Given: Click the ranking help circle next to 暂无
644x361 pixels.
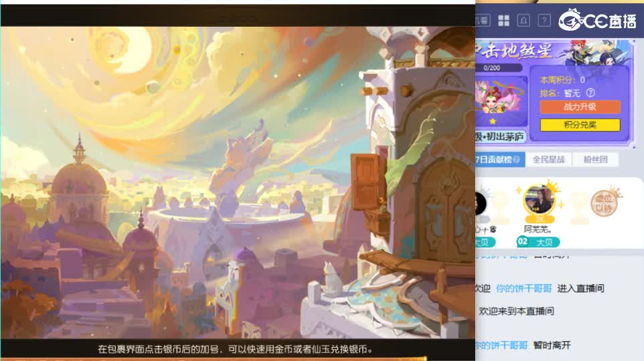Looking at the screenshot, I should pos(590,93).
